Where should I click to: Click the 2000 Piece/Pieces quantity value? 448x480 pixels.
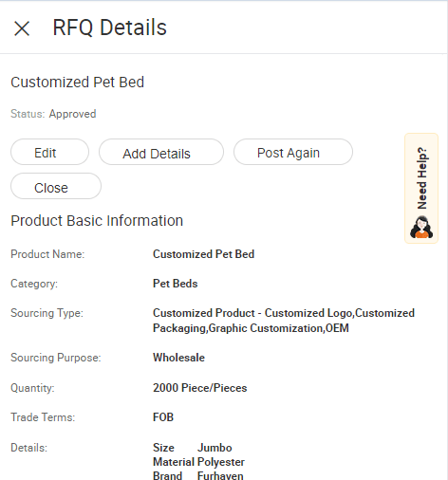point(200,388)
